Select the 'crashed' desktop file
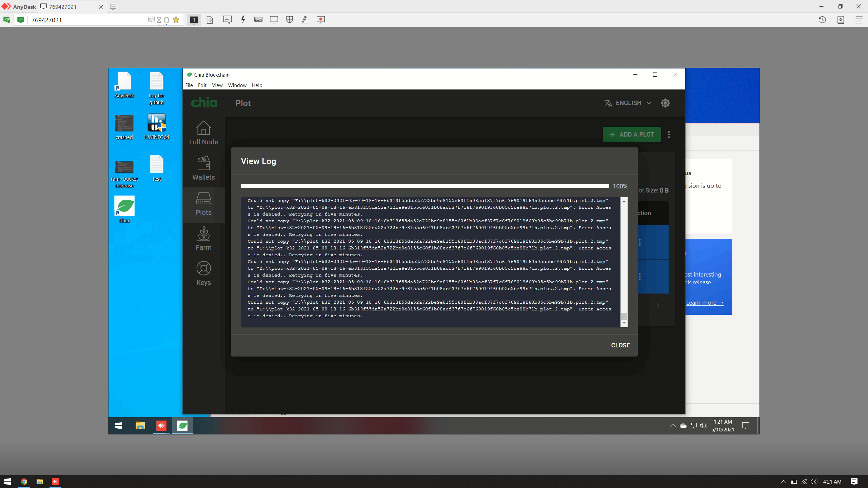Viewport: 868px width, 488px height. click(x=124, y=127)
